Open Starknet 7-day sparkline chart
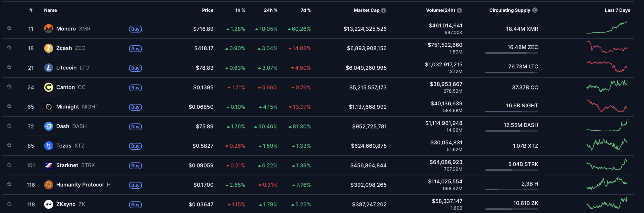 tap(607, 164)
